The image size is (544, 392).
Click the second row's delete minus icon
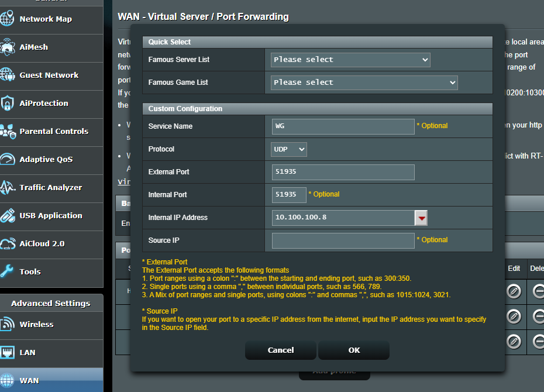point(538,317)
